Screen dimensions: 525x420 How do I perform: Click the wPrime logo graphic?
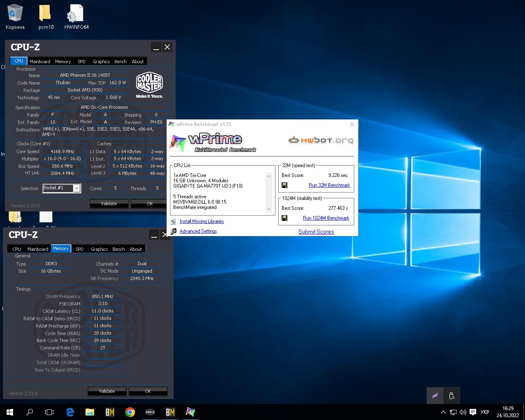click(x=213, y=142)
